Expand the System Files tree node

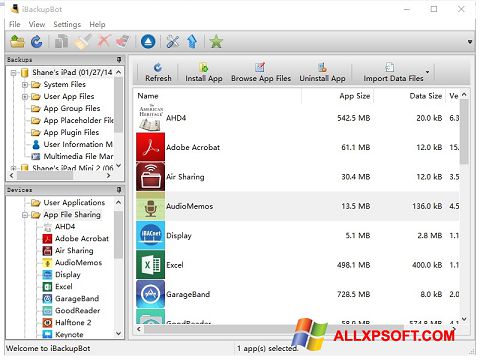point(25,85)
